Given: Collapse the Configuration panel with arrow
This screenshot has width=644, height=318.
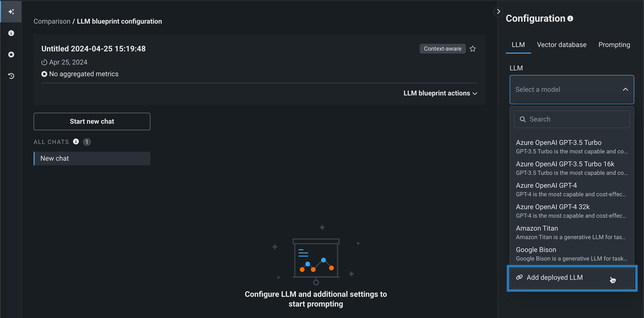Looking at the screenshot, I should (498, 11).
